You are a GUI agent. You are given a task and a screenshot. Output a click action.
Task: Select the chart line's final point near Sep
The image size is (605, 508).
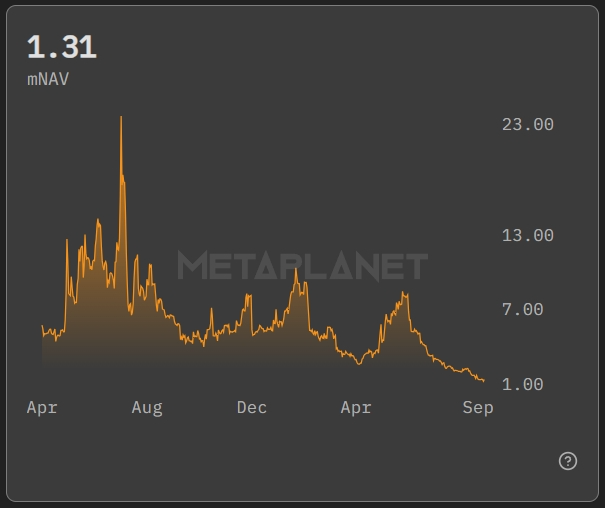[484, 380]
